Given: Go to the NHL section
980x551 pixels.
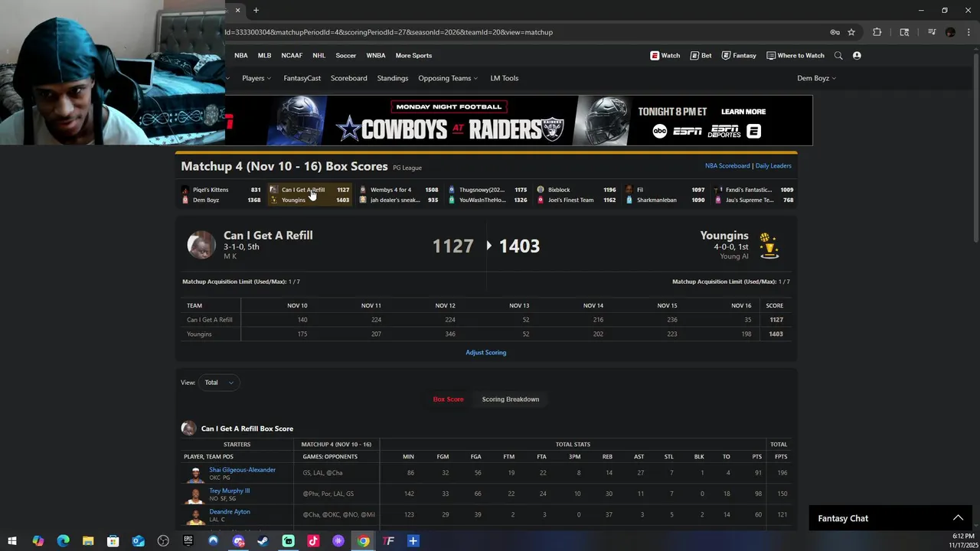Looking at the screenshot, I should [x=318, y=55].
